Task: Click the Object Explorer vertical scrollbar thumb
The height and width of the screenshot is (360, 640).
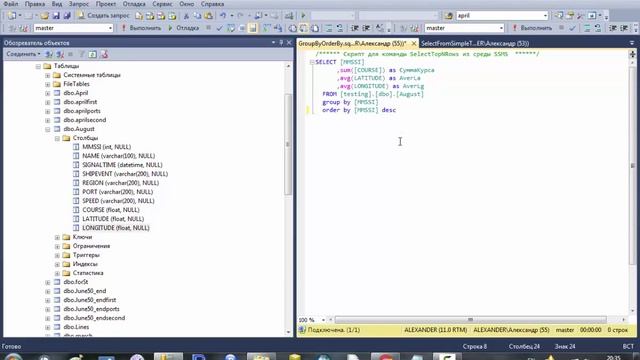Action: [288, 144]
